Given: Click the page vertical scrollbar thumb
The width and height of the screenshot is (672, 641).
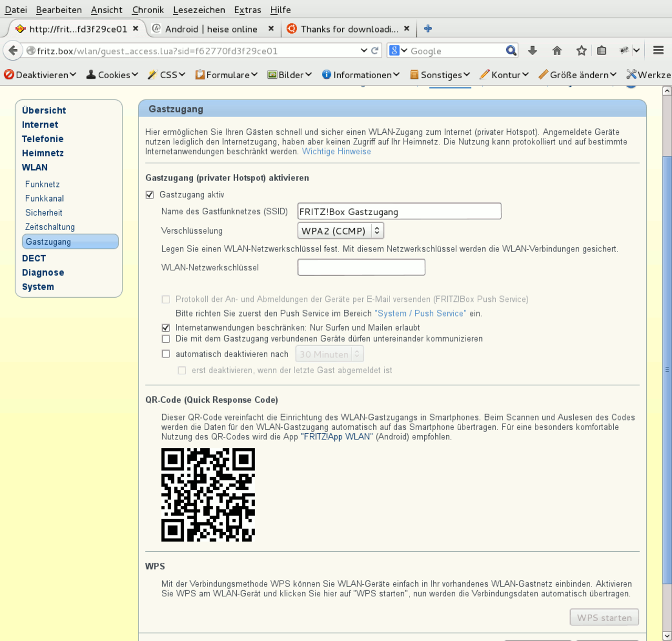Looking at the screenshot, I should click(x=667, y=370).
